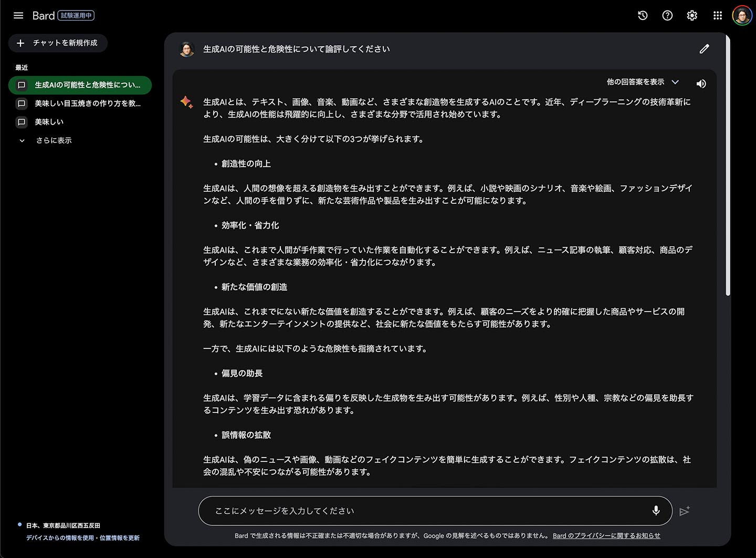Image resolution: width=756 pixels, height=558 pixels.
Task: Open the hamburger menu to collapse the sidebar
Action: point(18,15)
